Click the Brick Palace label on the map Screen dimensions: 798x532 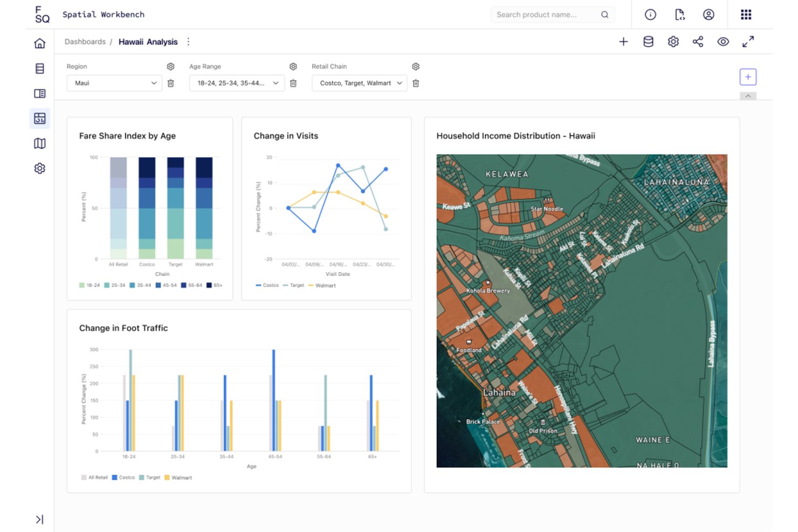tap(483, 422)
